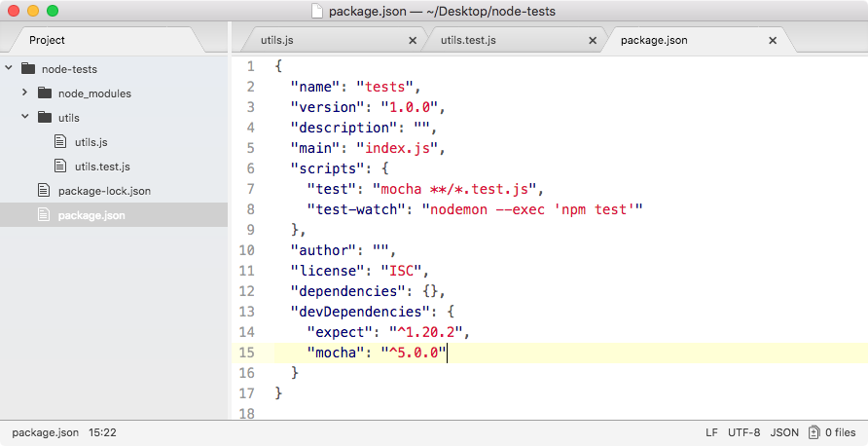Click the node_modules folder icon
Screen dimensions: 868x446
[x=44, y=93]
